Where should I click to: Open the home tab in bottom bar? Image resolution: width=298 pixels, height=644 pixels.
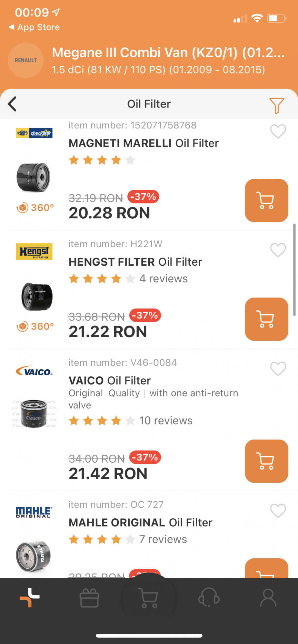click(x=30, y=598)
